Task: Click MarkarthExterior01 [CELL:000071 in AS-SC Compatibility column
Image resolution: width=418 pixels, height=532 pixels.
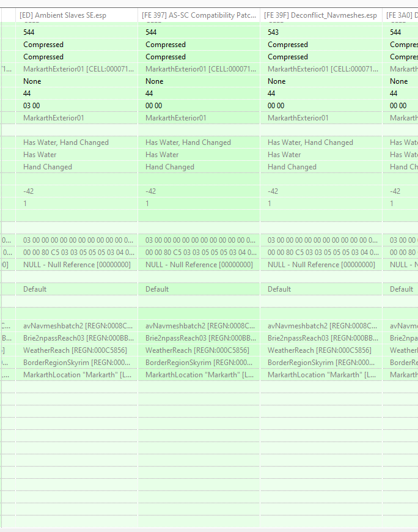Action: coord(200,69)
